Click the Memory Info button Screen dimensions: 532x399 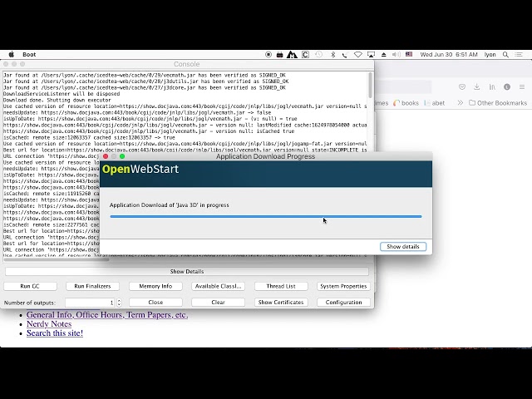tap(155, 286)
